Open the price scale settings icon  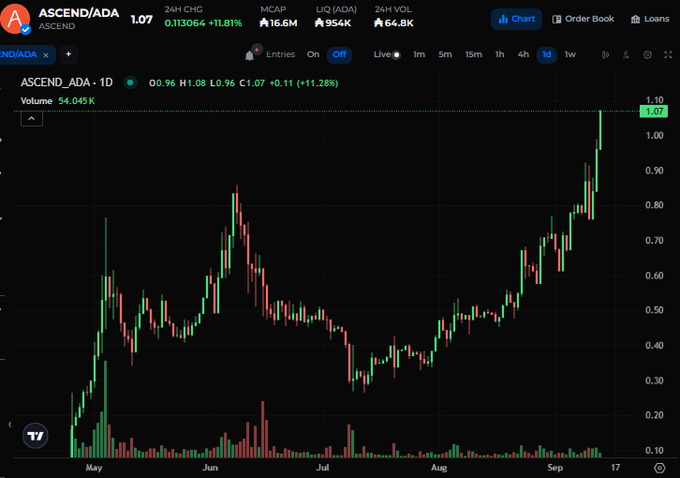tap(659, 468)
